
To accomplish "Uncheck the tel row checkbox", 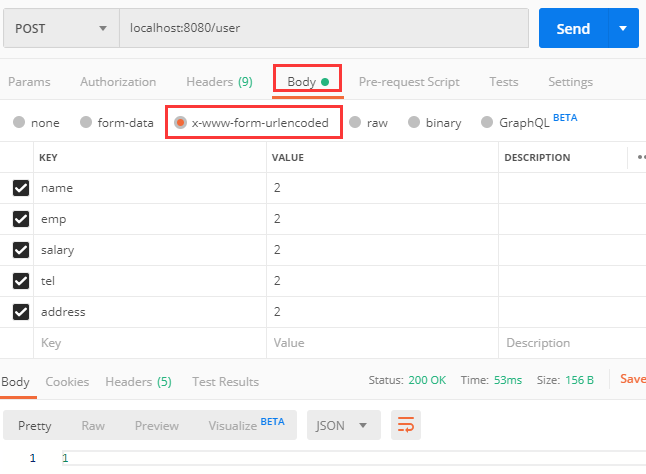I will click(x=21, y=281).
